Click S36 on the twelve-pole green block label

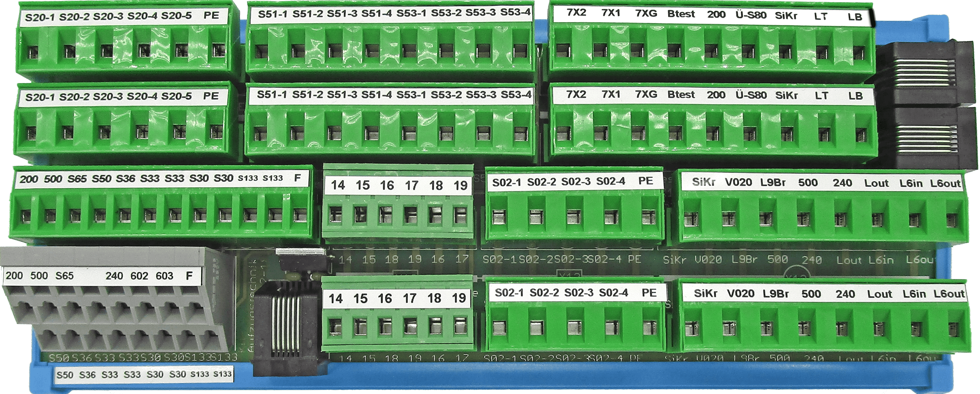126,178
